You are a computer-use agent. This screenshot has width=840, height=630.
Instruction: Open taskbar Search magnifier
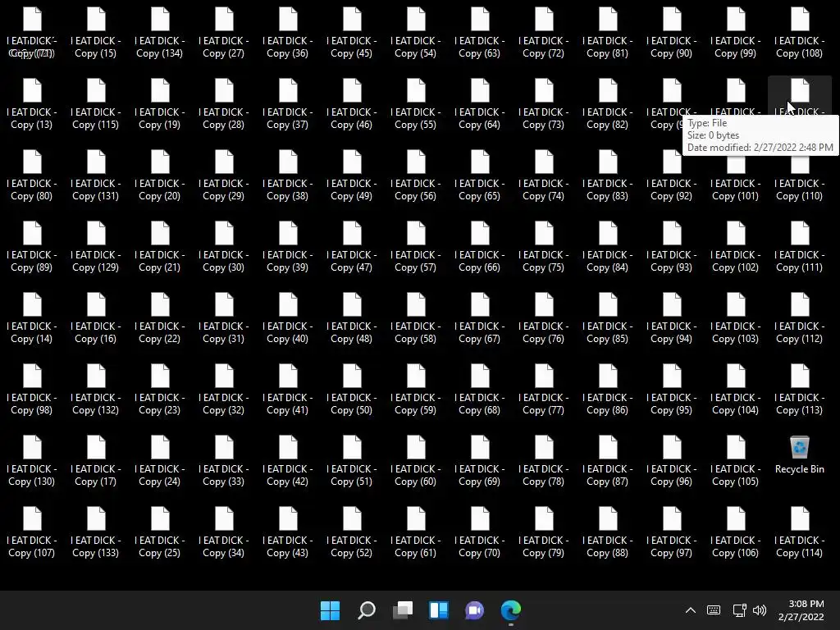point(367,610)
